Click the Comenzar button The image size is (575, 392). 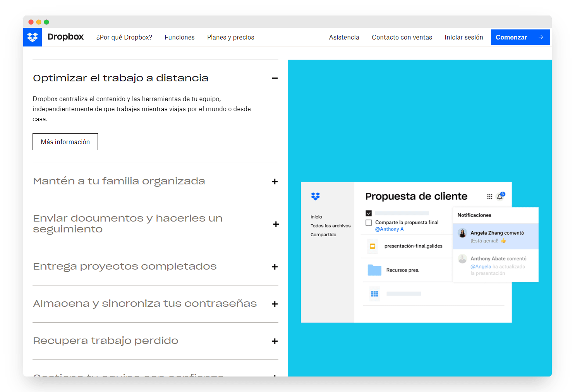pyautogui.click(x=520, y=37)
